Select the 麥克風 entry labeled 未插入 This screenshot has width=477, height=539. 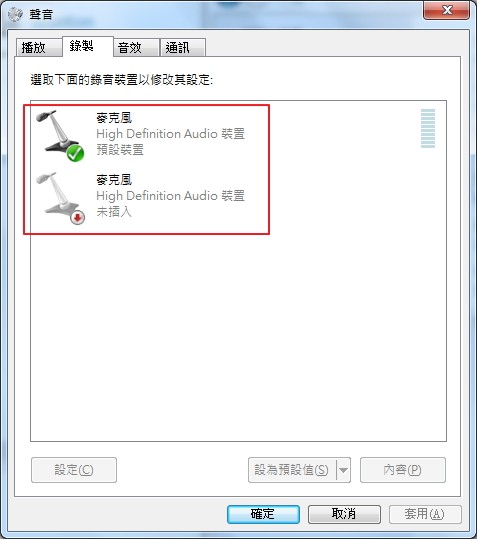pos(146,198)
